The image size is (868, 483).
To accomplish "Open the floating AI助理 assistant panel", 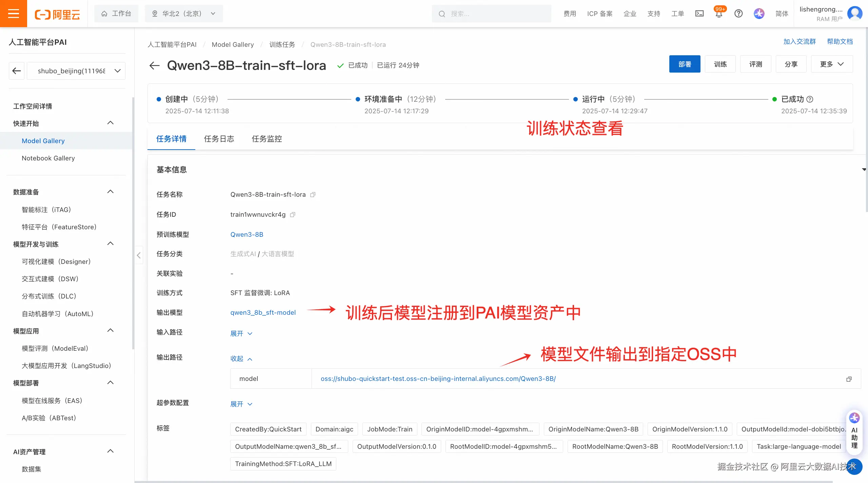I will tap(854, 433).
